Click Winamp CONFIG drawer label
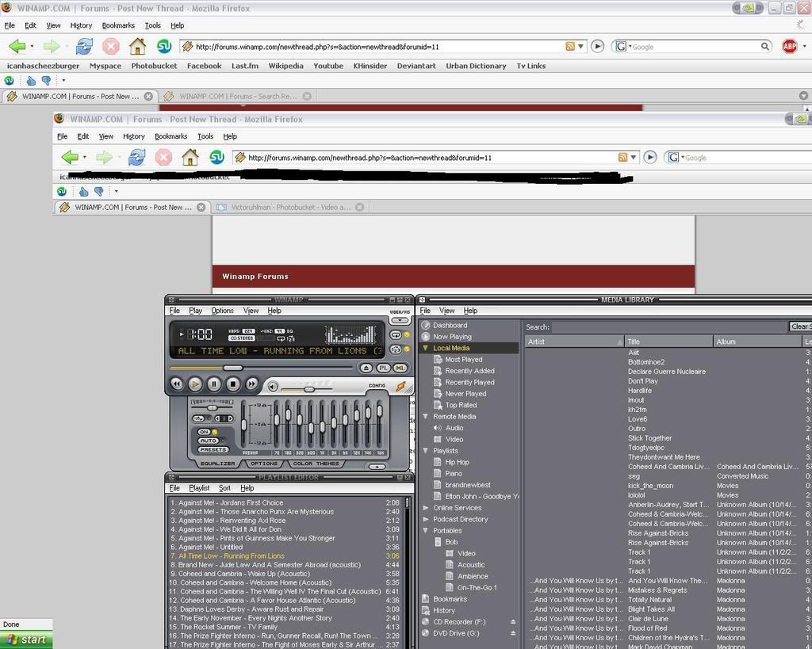Image resolution: width=812 pixels, height=649 pixels. 377,386
